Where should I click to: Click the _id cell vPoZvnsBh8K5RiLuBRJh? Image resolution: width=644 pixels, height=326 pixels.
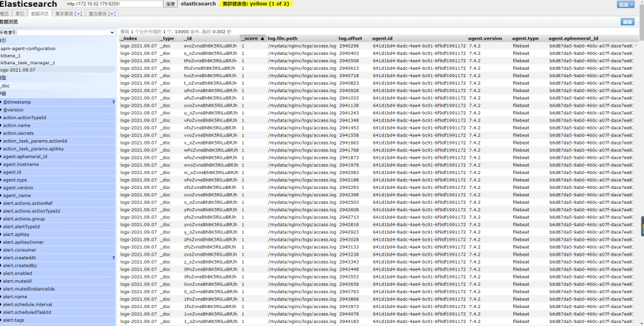210,120
